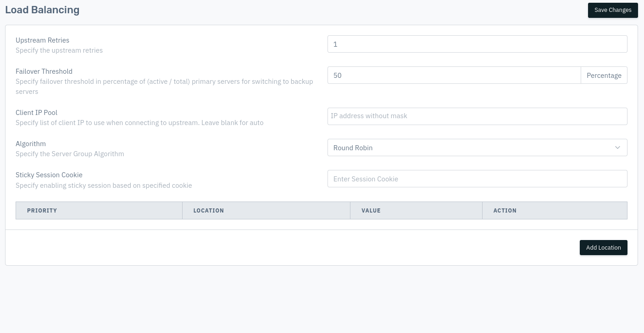Click the Upstream Retries label
This screenshot has width=644, height=333.
point(42,40)
